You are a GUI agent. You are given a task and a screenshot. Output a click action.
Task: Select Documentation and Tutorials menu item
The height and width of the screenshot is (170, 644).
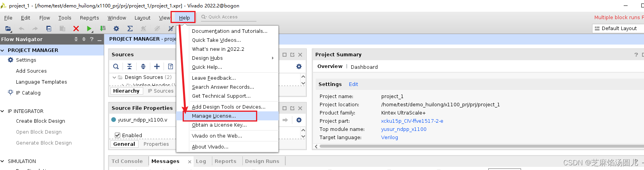tap(227, 31)
